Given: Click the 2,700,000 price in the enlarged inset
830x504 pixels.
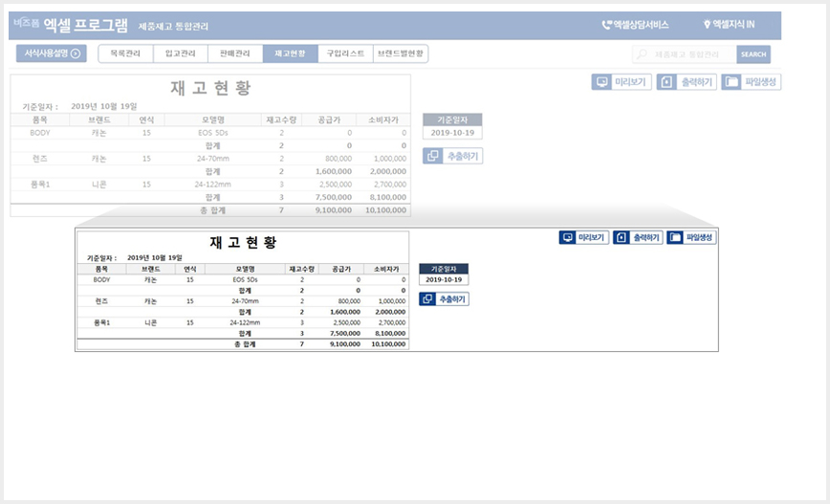Looking at the screenshot, I should (x=392, y=322).
